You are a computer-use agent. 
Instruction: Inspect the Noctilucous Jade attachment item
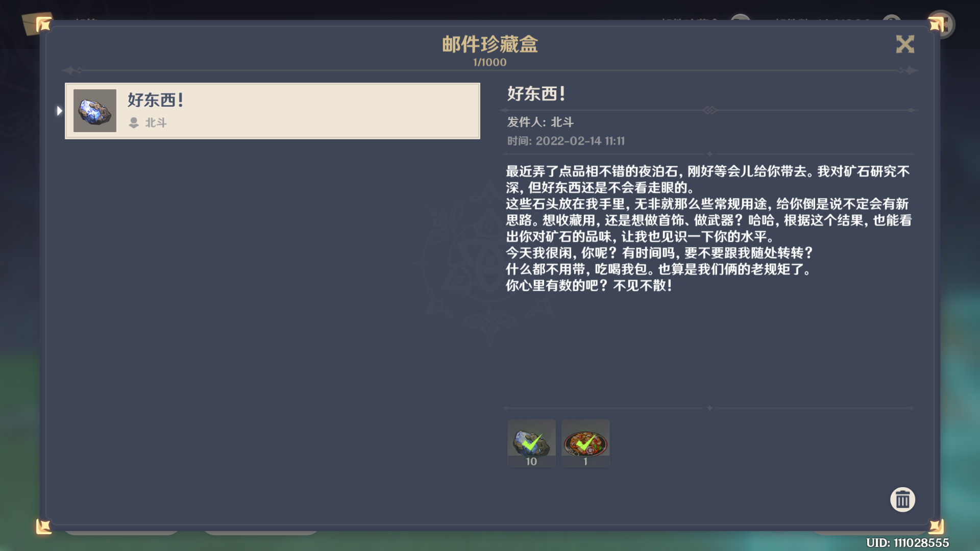(x=531, y=443)
